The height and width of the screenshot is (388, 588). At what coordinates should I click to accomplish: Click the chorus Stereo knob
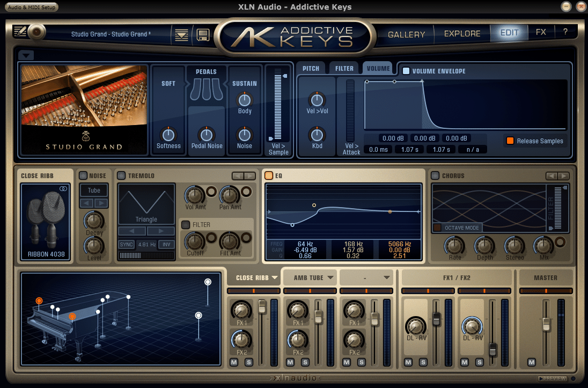point(514,246)
